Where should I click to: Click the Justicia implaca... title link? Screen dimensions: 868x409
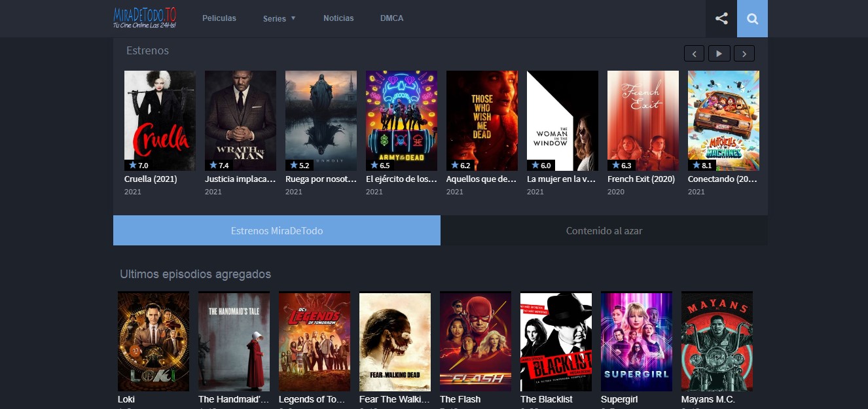[x=240, y=179]
